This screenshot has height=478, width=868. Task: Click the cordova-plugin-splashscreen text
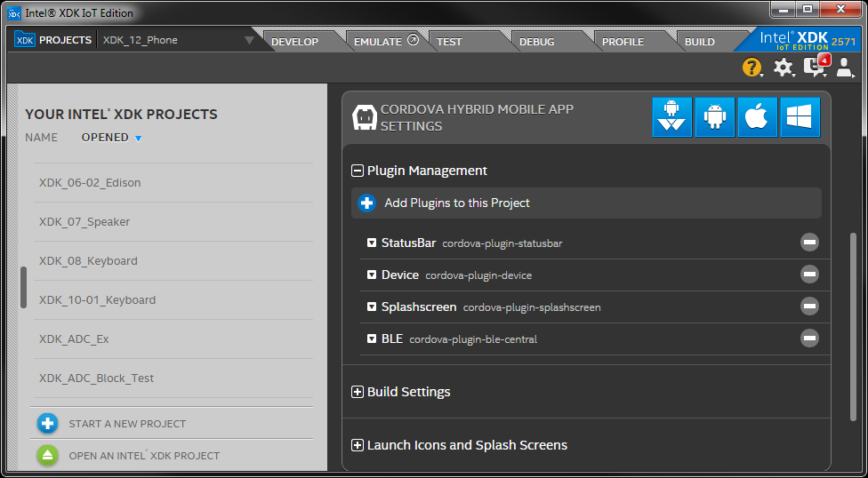pos(532,307)
